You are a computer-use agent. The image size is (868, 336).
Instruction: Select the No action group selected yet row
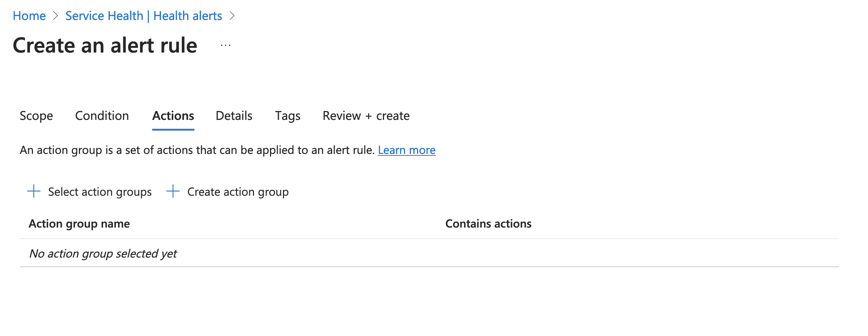(x=104, y=253)
